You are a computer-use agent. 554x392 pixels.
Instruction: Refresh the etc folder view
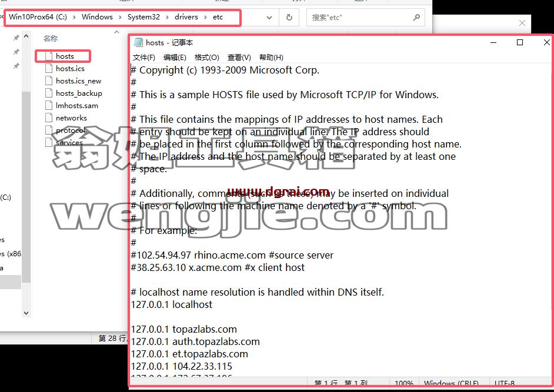point(289,17)
